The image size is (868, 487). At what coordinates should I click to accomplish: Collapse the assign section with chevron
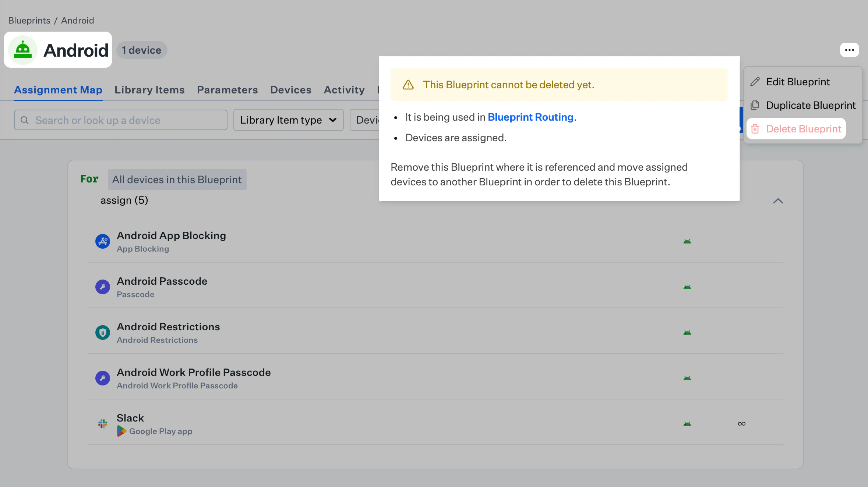tap(778, 201)
